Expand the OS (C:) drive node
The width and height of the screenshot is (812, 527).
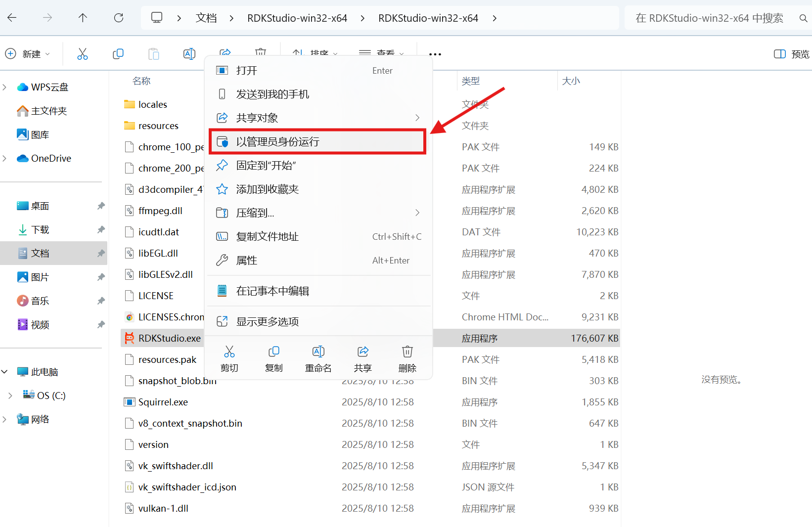click(10, 395)
